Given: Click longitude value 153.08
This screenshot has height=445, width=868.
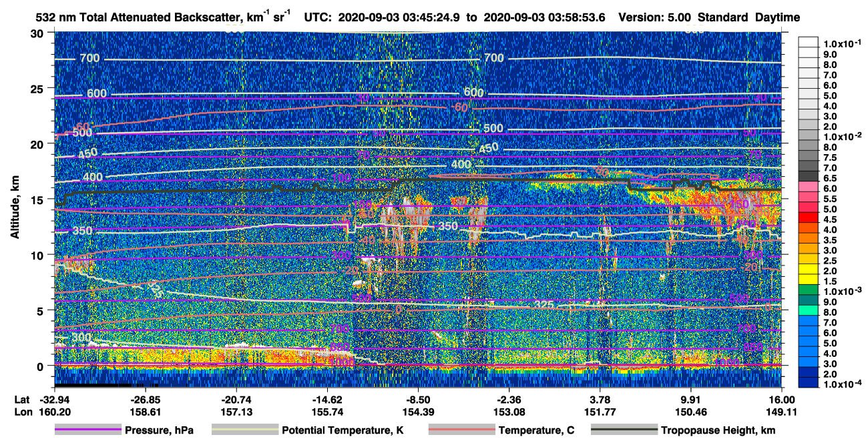Looking at the screenshot, I should coord(509,412).
